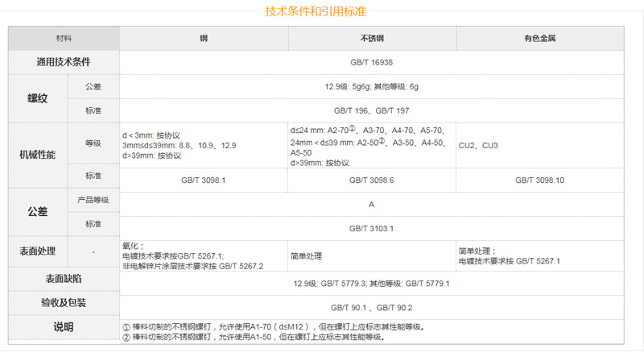Click the GB/T 16938 cell
The width and height of the screenshot is (644, 357).
point(371,62)
